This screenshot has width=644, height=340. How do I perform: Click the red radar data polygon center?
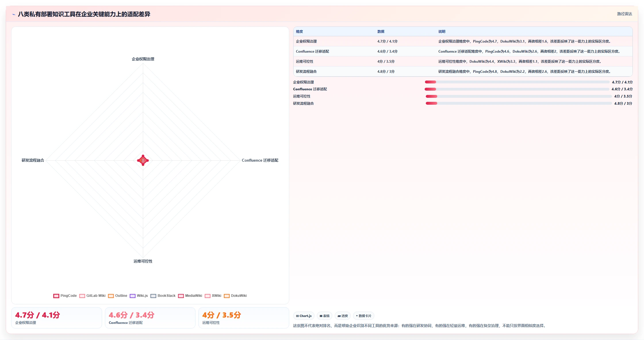(143, 160)
